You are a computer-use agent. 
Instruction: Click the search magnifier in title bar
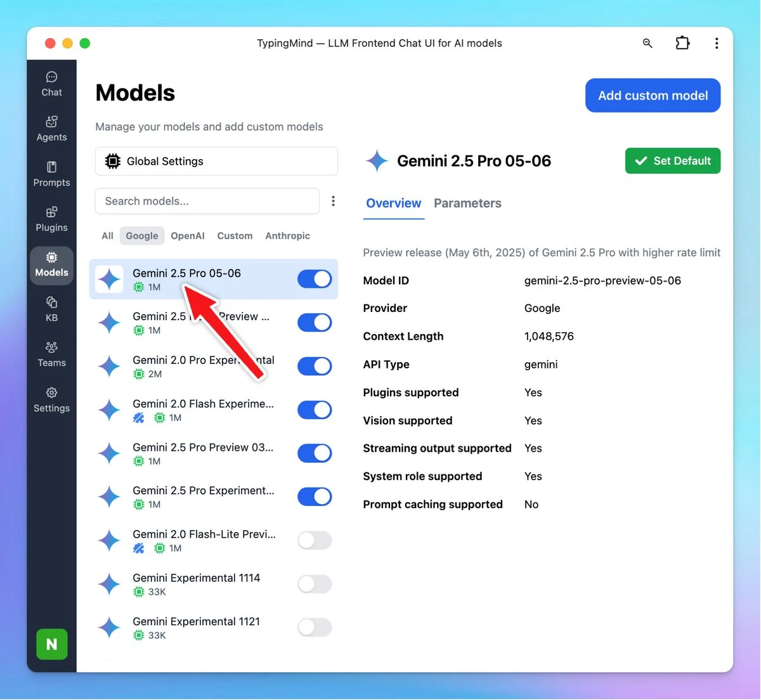(647, 43)
